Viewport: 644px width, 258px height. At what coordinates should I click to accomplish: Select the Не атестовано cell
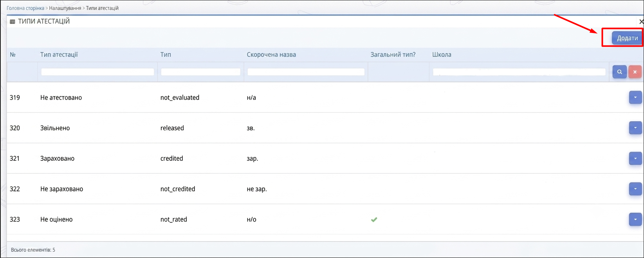coord(61,98)
